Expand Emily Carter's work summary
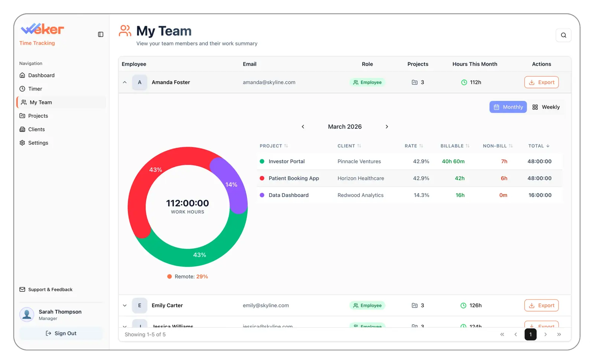This screenshot has height=364, width=594. tap(125, 305)
